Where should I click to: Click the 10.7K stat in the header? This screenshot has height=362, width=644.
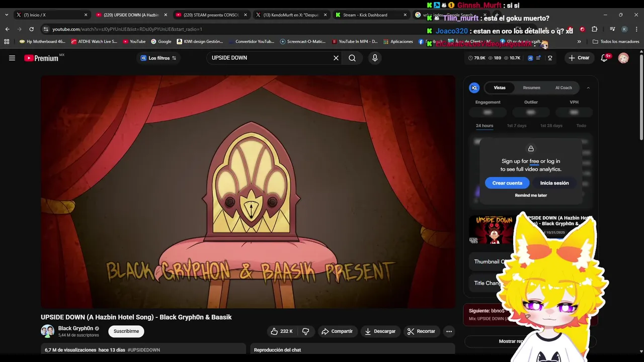click(x=512, y=58)
